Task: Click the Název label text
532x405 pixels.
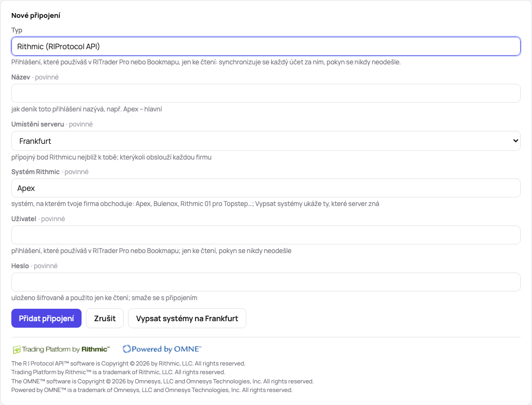Action: pos(21,77)
